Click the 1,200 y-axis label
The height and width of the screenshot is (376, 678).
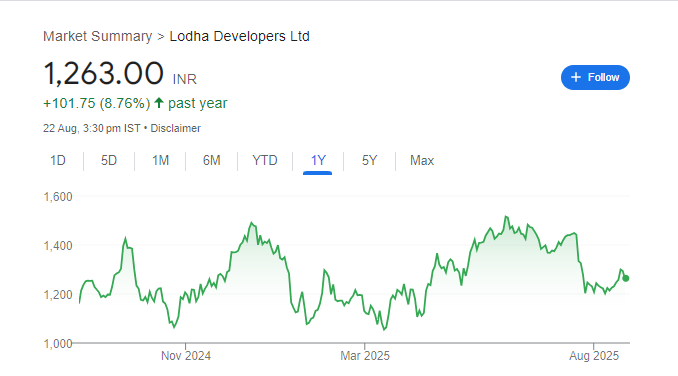58,295
